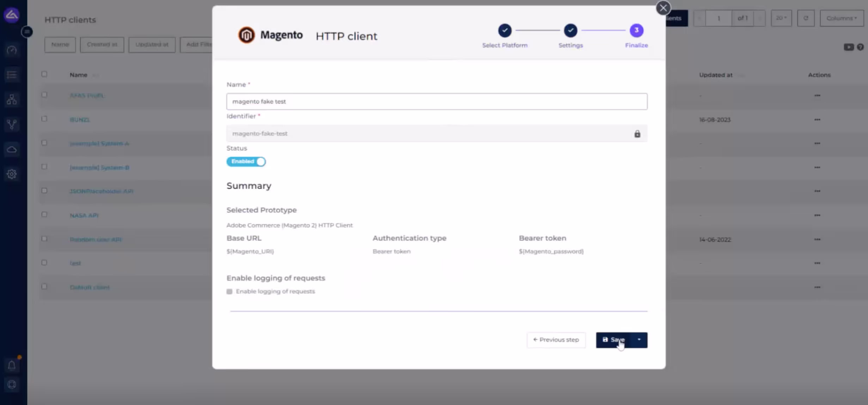Screen dimensions: 868x405
Task: Sort by the Name column header
Action: [x=78, y=75]
